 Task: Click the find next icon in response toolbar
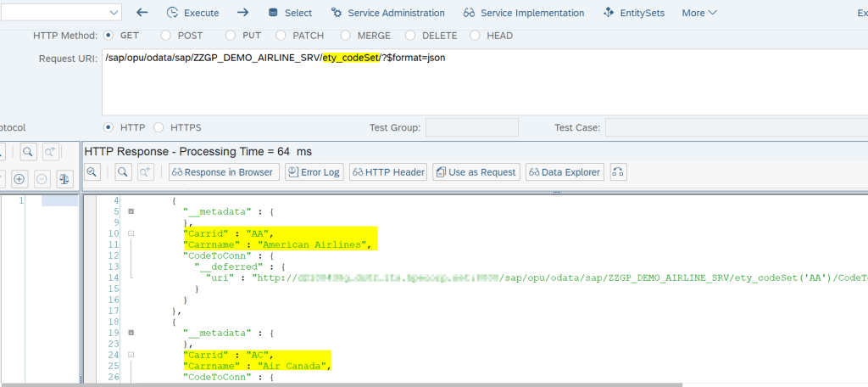click(146, 172)
